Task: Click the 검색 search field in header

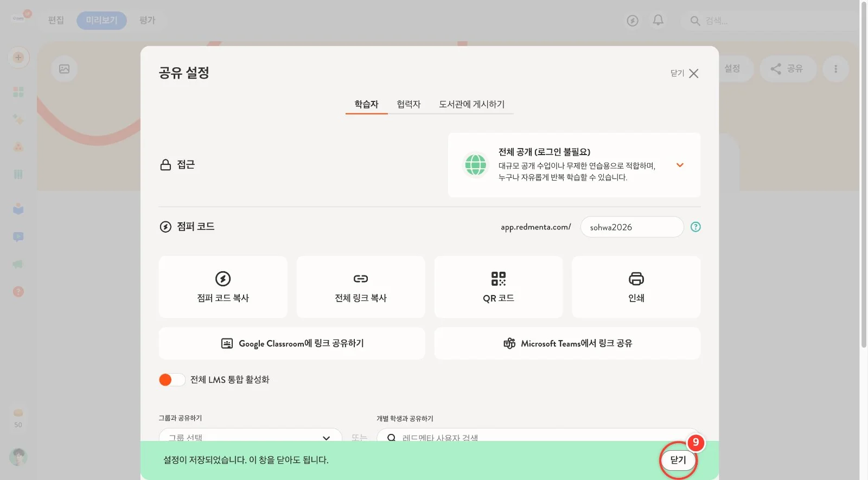Action: click(x=770, y=21)
